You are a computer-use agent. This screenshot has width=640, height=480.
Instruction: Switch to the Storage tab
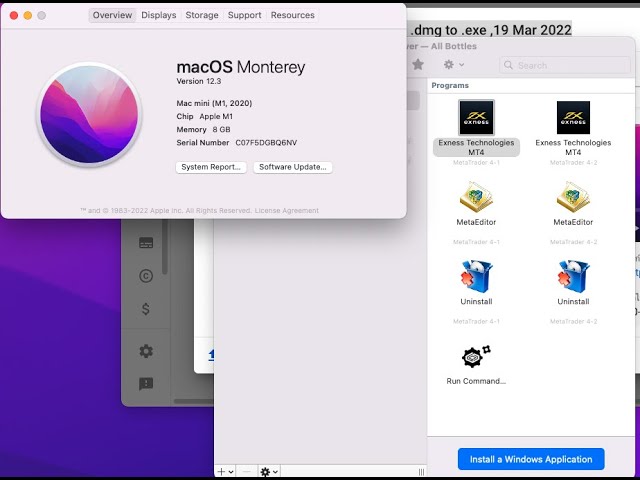[x=202, y=15]
